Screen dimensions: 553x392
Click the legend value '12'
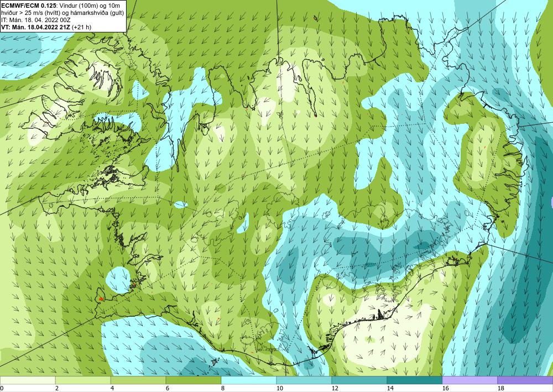click(335, 388)
